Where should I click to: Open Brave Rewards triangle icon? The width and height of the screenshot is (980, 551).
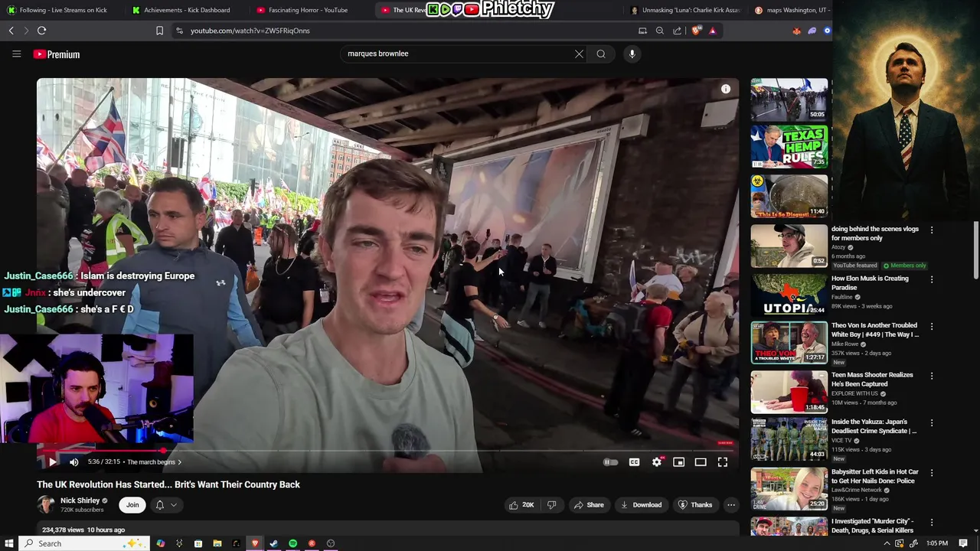point(713,31)
